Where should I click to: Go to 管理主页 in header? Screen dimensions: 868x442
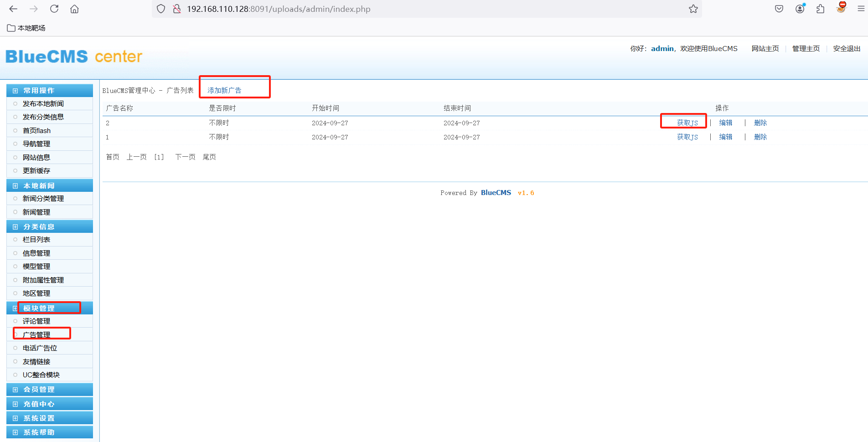[x=806, y=49]
